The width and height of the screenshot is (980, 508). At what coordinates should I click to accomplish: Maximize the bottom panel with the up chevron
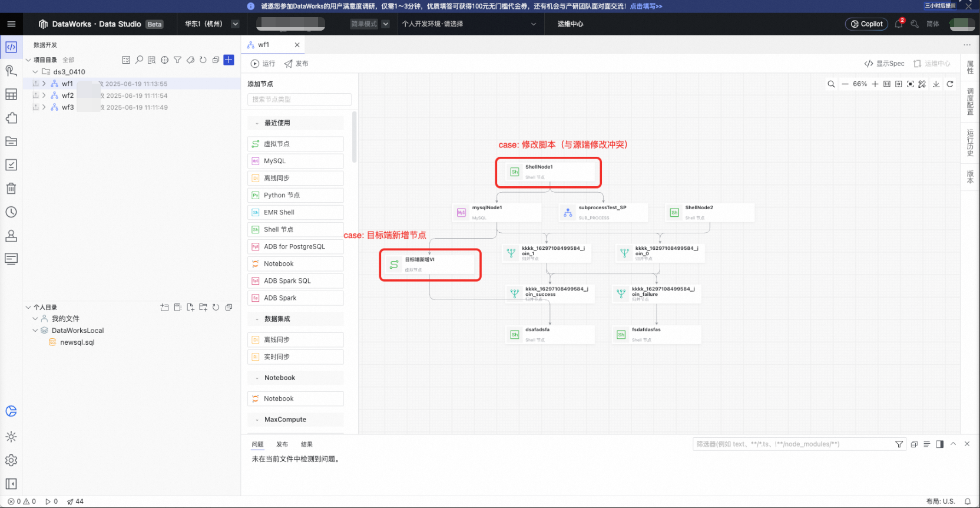pyautogui.click(x=953, y=444)
